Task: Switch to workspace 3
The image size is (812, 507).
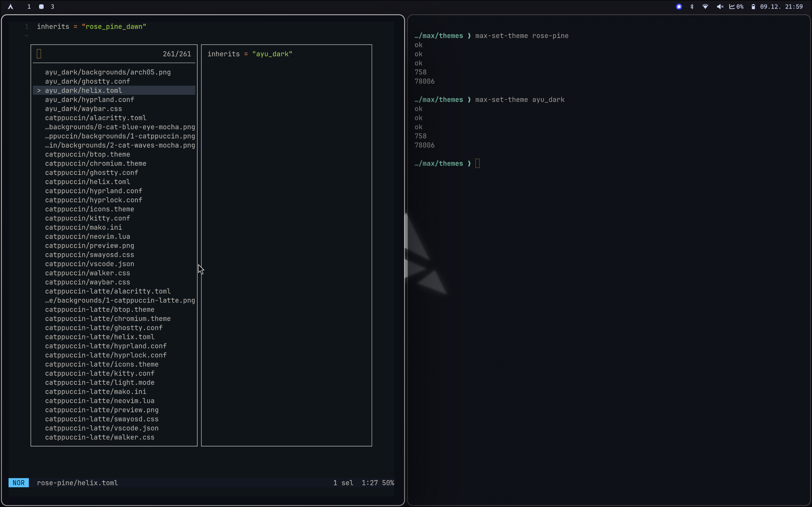Action: point(52,6)
